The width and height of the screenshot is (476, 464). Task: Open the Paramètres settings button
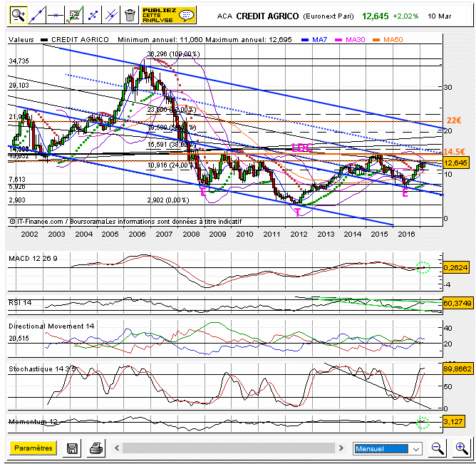(x=33, y=448)
